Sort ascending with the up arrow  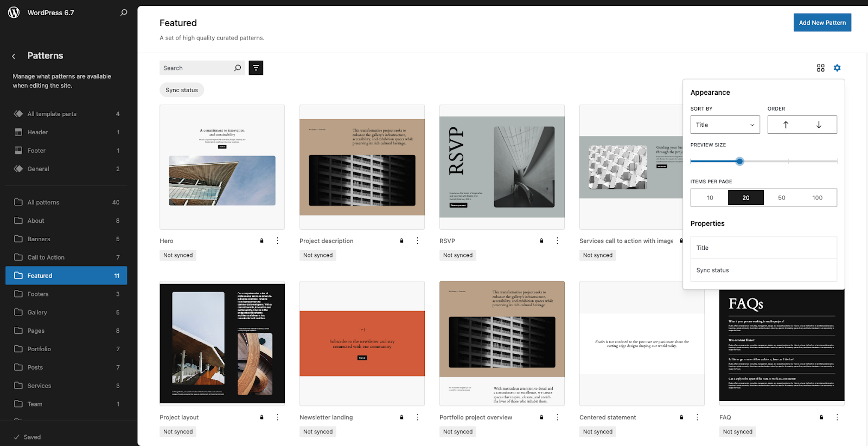(786, 125)
